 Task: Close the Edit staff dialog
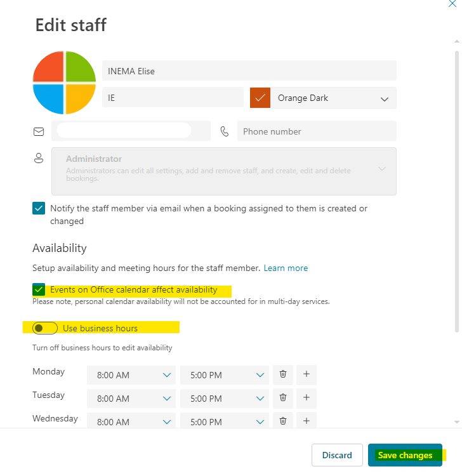tap(452, 4)
